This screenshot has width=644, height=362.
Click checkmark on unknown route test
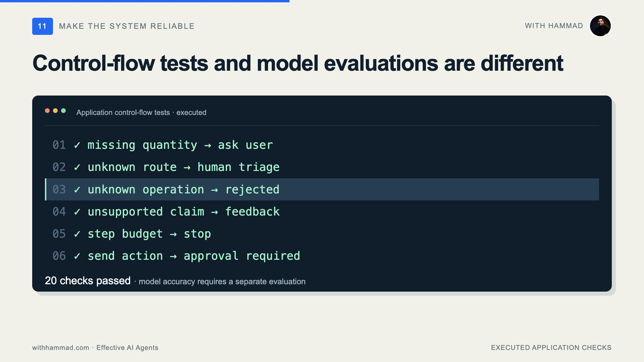coord(77,167)
